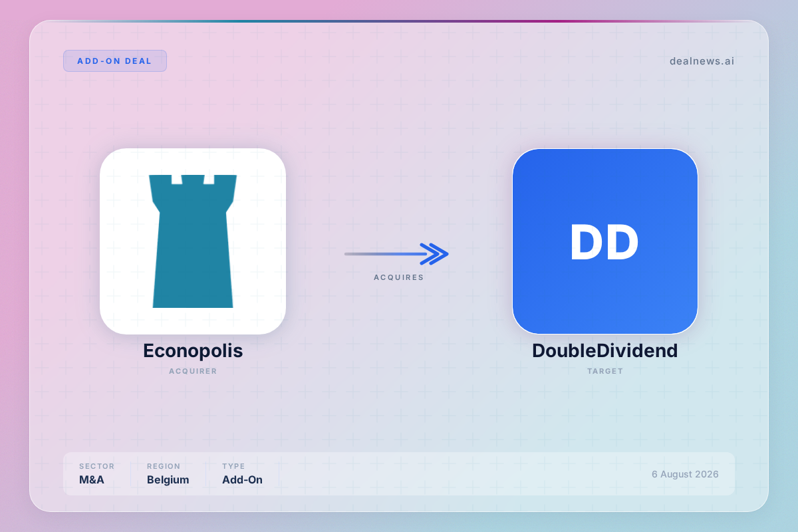The width and height of the screenshot is (798, 532).
Task: Click the Belgium region value
Action: pyautogui.click(x=168, y=479)
